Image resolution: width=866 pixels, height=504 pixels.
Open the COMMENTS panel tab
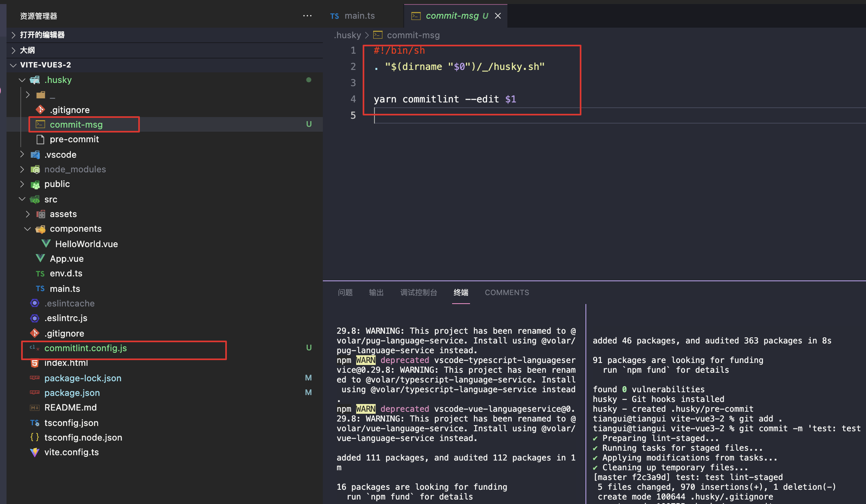pyautogui.click(x=507, y=292)
